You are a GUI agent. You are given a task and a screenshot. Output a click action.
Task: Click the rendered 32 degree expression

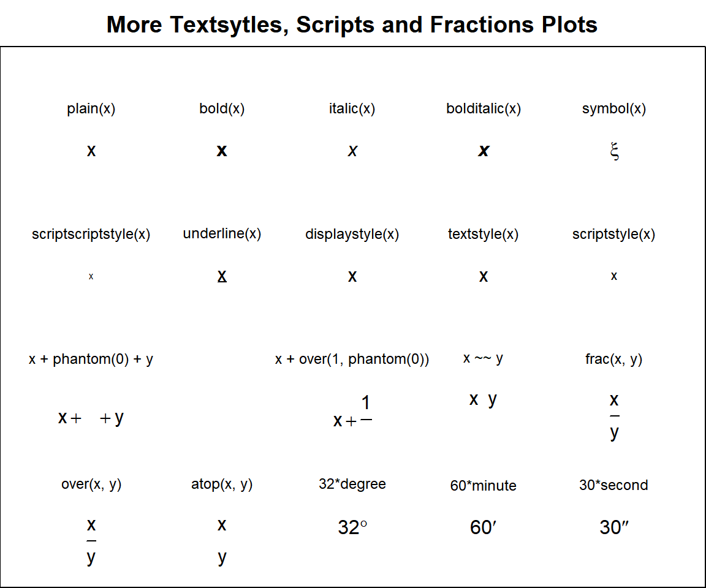(352, 527)
